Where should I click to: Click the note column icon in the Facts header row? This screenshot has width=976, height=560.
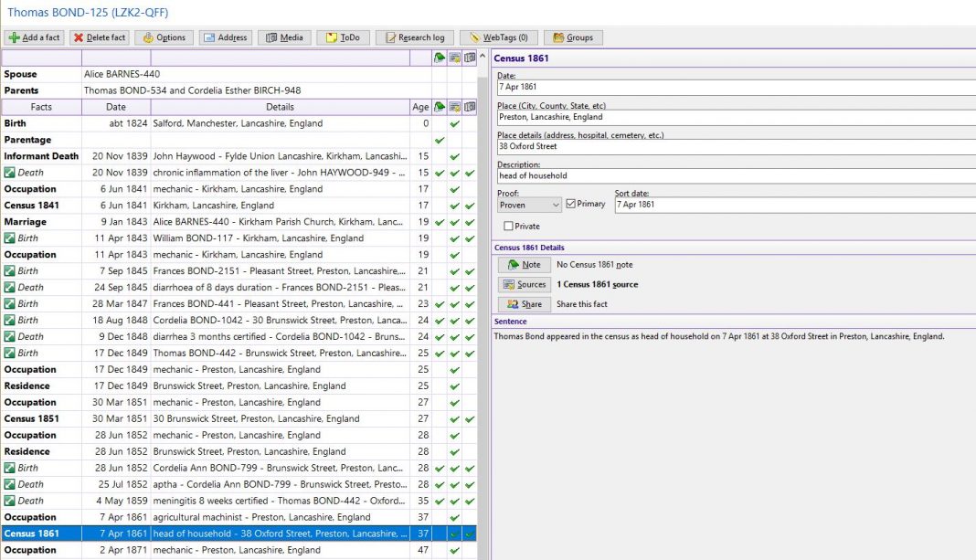[440, 107]
